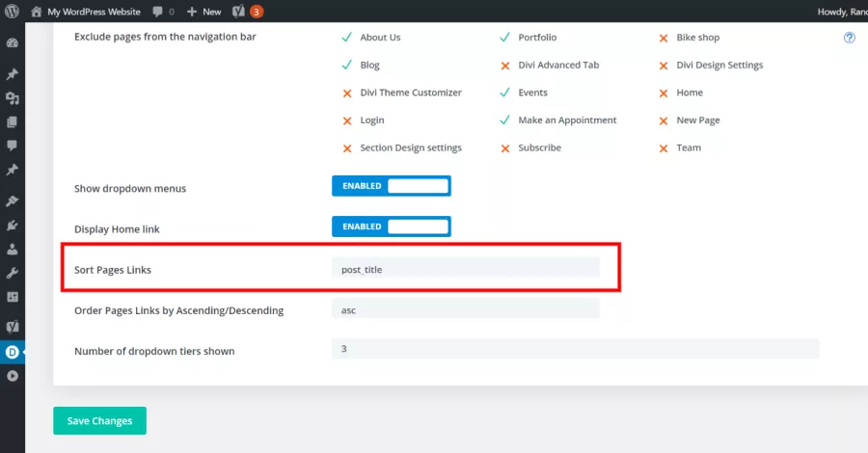868x453 pixels.
Task: Open the Users sidebar icon
Action: point(13,250)
